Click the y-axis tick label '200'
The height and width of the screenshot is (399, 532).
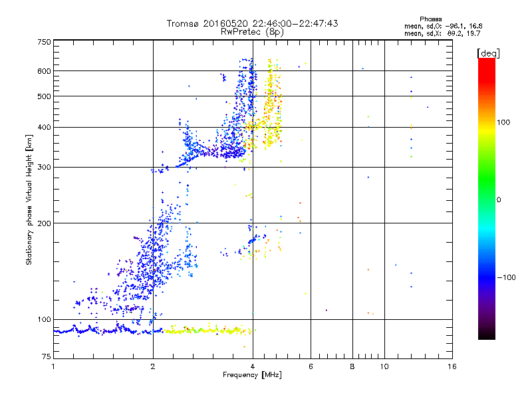click(45, 223)
